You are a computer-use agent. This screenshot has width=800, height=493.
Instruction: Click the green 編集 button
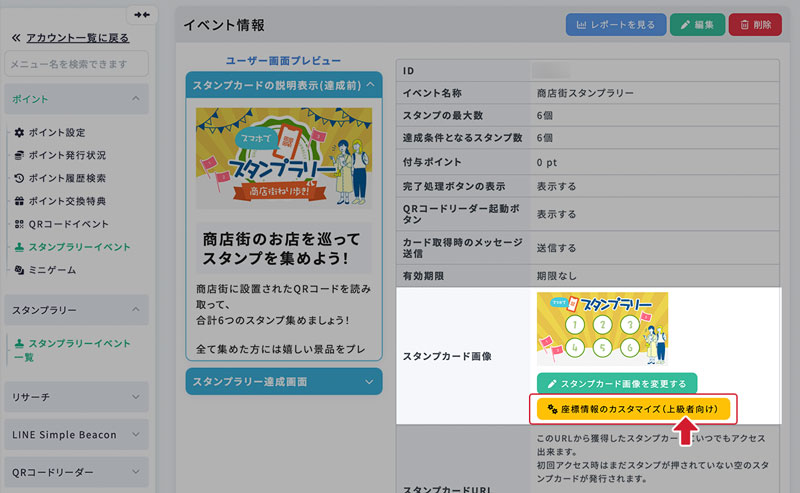(696, 25)
